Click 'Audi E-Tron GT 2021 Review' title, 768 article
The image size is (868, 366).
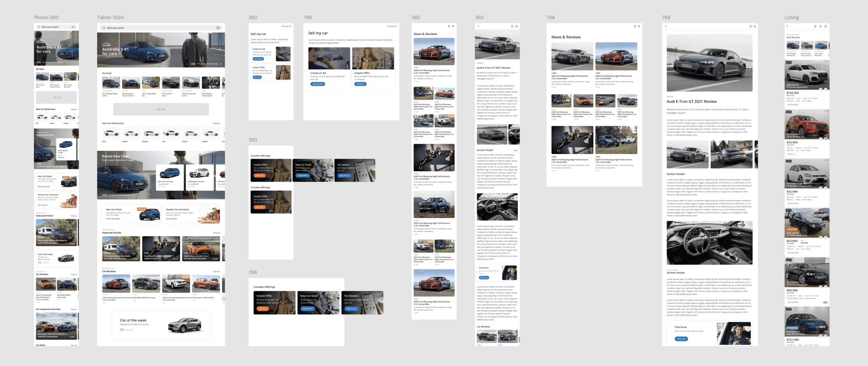click(692, 102)
